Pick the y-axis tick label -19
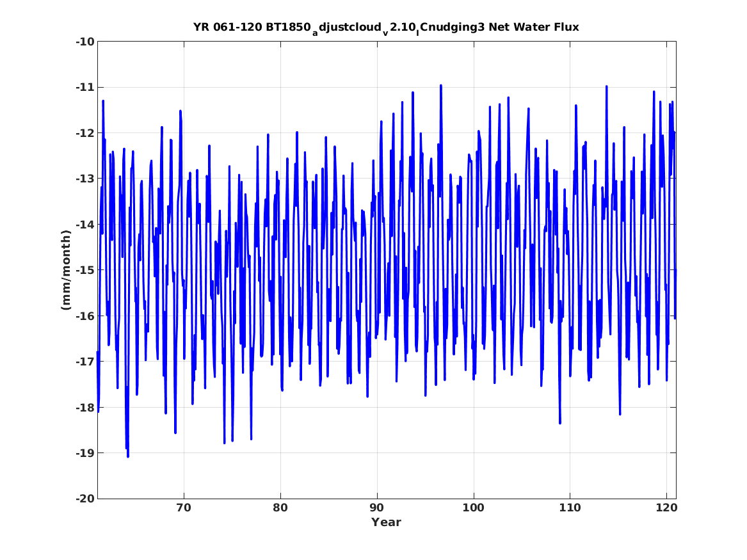Screen dimensions: 747x560 pyautogui.click(x=84, y=453)
